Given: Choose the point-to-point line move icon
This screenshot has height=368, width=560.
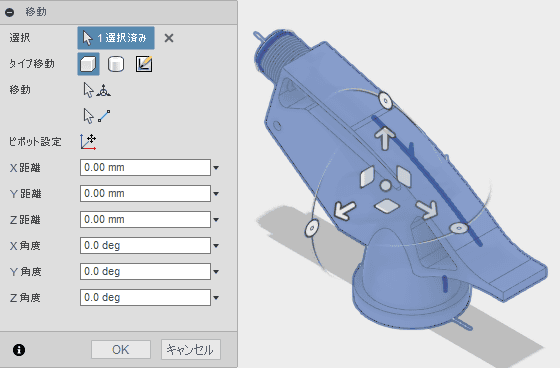Looking at the screenshot, I should tap(97, 116).
